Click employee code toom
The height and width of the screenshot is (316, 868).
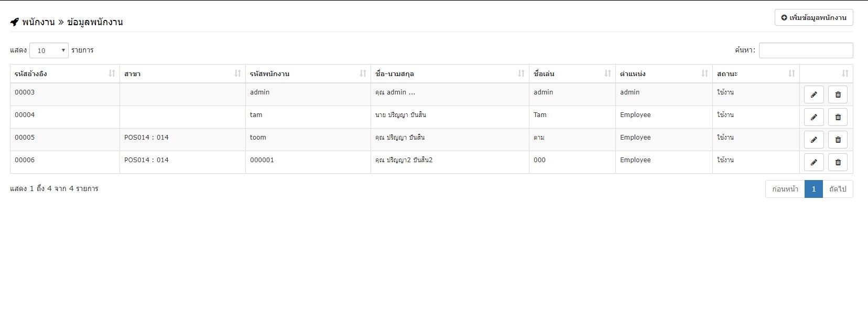tap(308, 140)
